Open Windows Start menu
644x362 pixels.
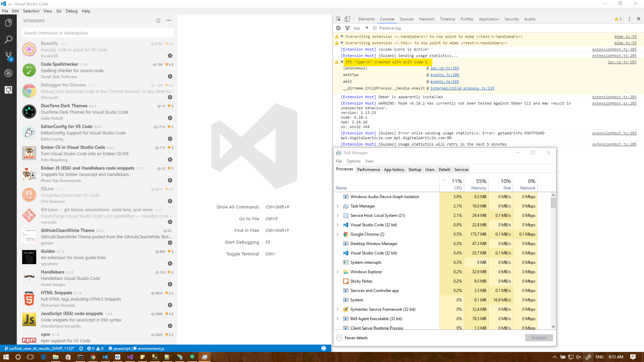click(6, 357)
